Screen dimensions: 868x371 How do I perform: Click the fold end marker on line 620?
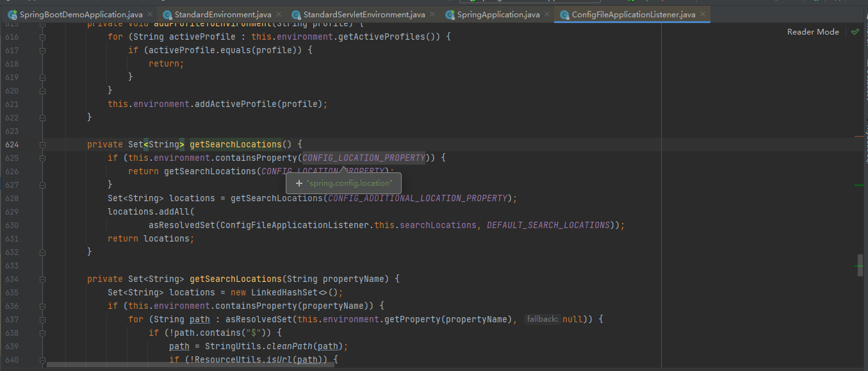click(x=42, y=90)
